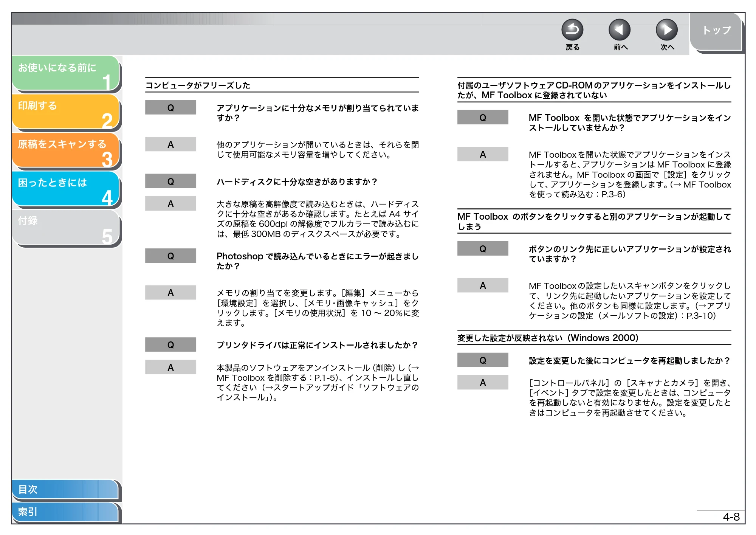Click the question 設定を変更した後にコンピュータを再起動しましたか？

click(629, 361)
